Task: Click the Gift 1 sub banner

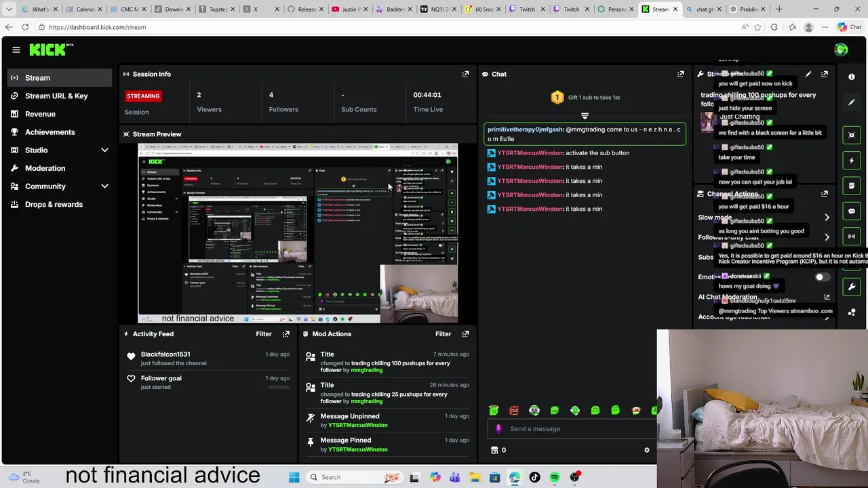Action: (585, 98)
